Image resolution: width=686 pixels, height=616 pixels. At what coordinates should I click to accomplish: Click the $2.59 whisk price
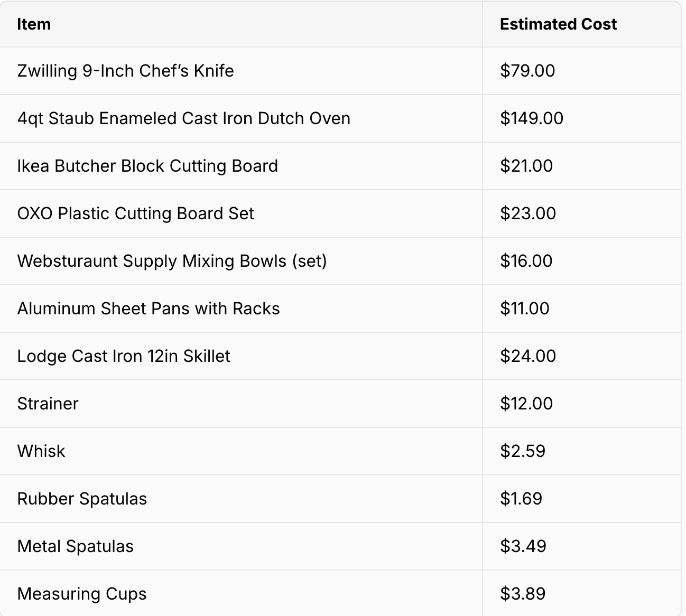(x=523, y=451)
